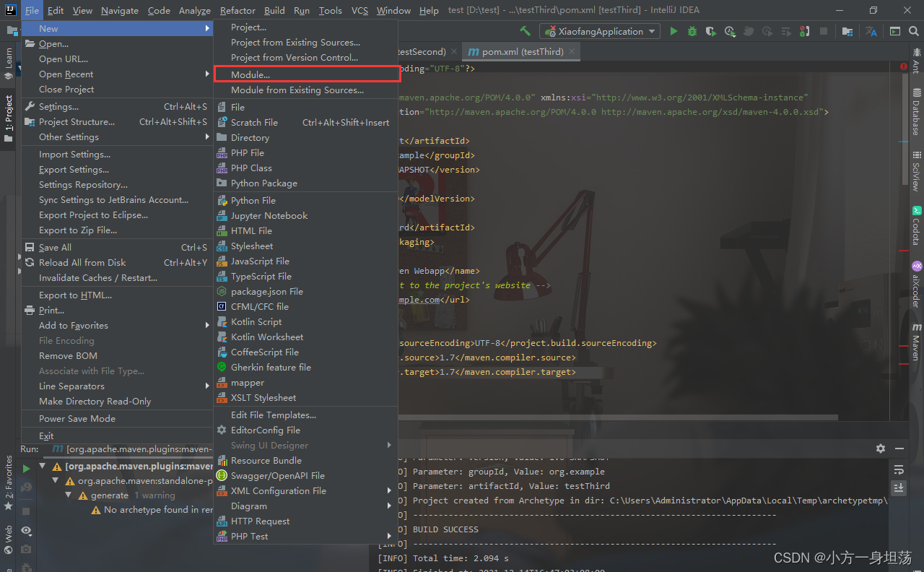Collapse the generate 1 warning node
This screenshot has width=924, height=572.
point(69,495)
